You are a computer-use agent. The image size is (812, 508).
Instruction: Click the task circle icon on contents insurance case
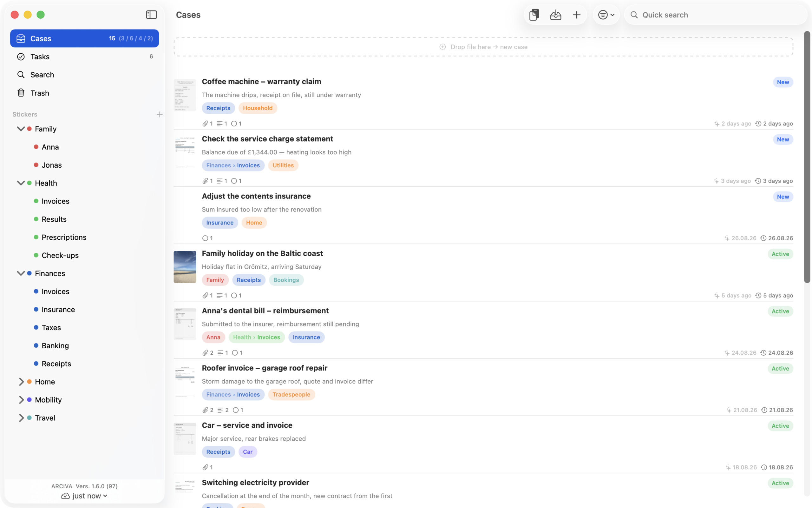click(x=205, y=238)
